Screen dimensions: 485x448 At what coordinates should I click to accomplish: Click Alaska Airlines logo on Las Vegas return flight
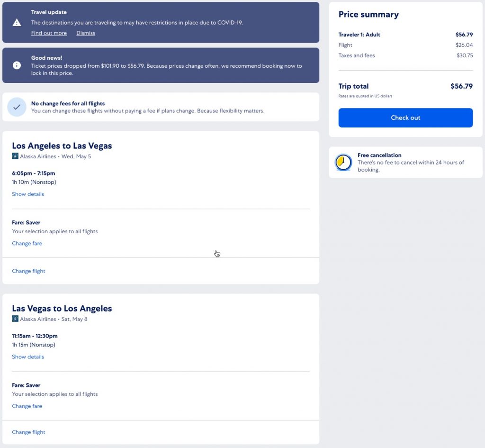tap(15, 319)
